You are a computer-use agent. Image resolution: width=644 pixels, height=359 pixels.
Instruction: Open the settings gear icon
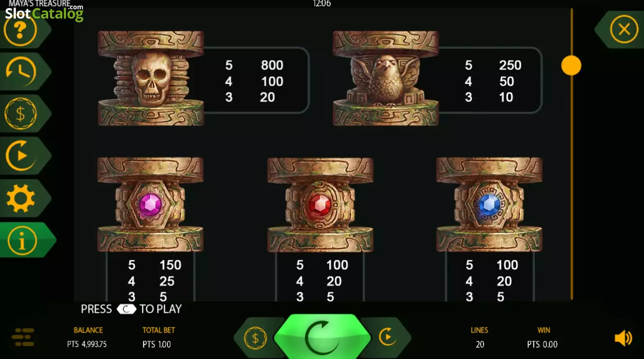click(21, 198)
